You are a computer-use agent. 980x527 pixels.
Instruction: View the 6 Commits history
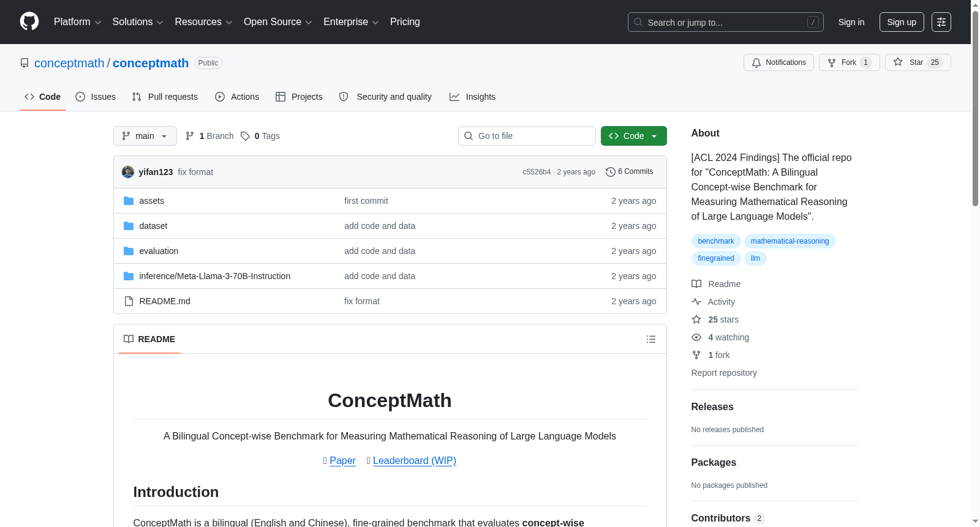point(629,172)
